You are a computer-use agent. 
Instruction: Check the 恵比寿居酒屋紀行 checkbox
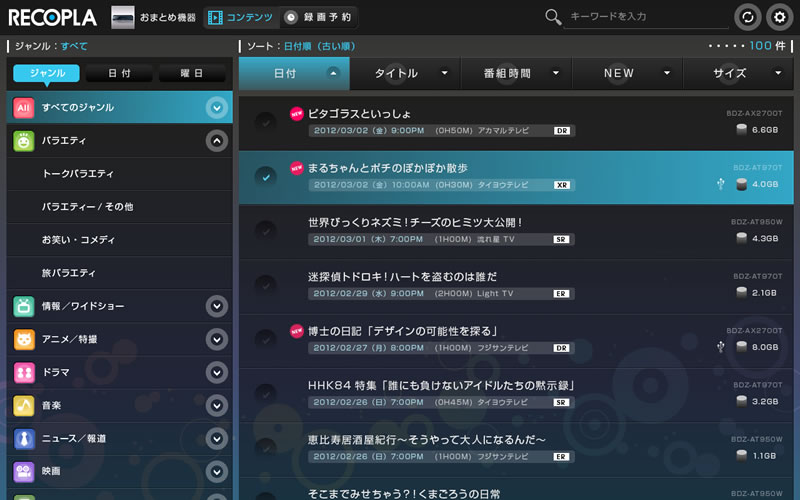click(266, 448)
